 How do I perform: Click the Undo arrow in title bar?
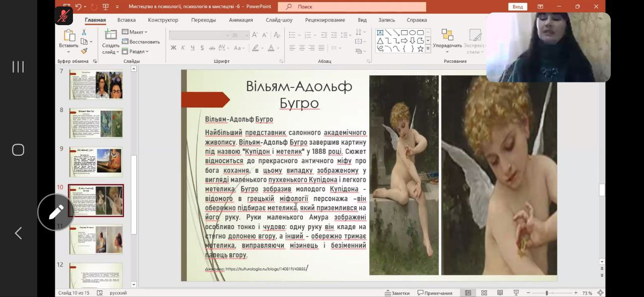[78, 7]
